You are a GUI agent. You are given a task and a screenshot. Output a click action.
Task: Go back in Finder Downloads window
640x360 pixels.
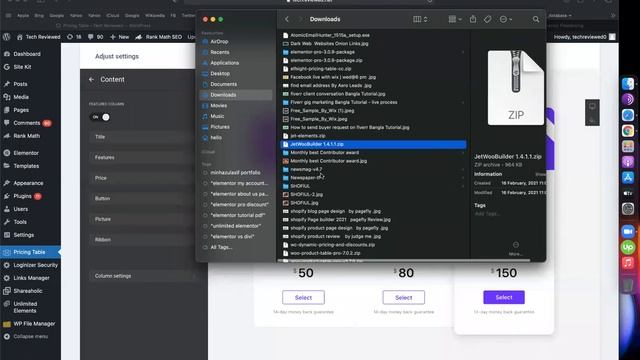pyautogui.click(x=287, y=19)
